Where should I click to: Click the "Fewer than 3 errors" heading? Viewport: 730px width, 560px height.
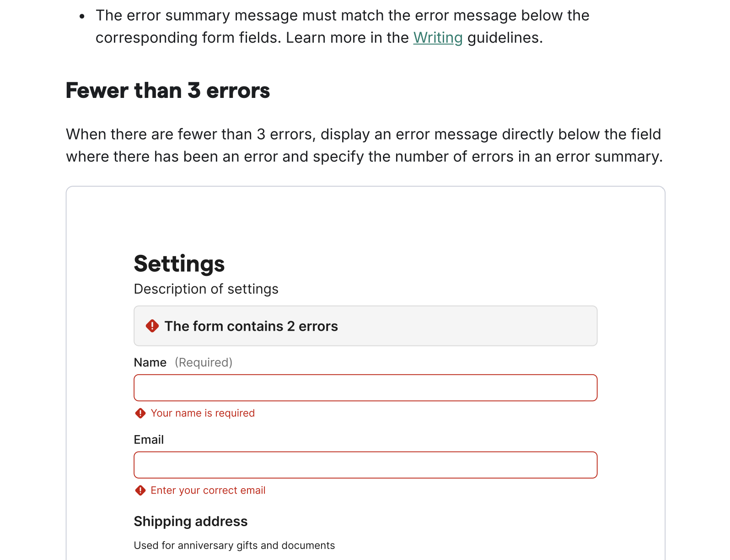coord(168,91)
